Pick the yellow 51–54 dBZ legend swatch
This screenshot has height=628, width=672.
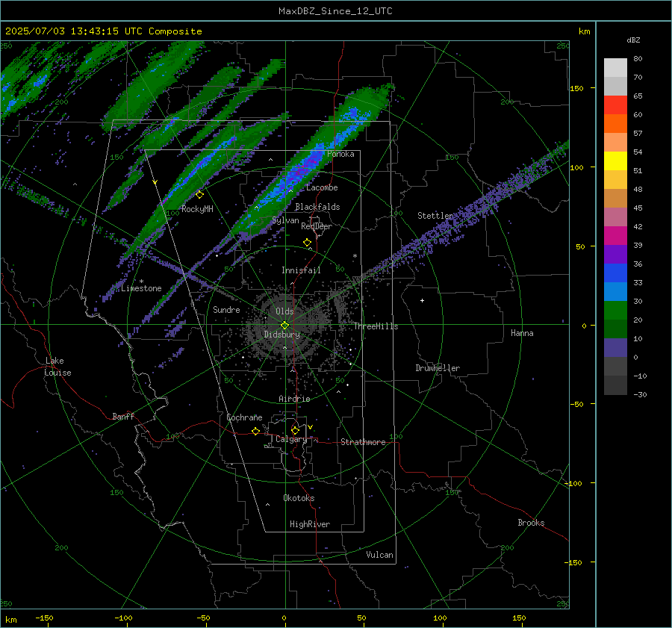pos(615,161)
